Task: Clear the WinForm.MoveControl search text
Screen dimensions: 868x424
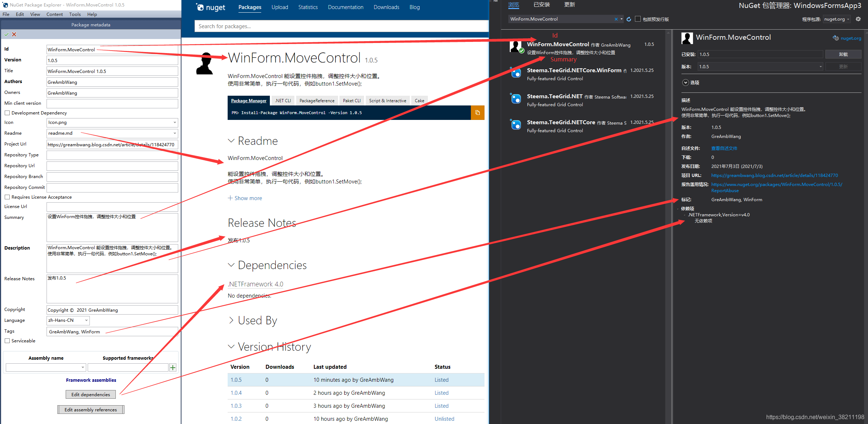Action: [x=616, y=19]
